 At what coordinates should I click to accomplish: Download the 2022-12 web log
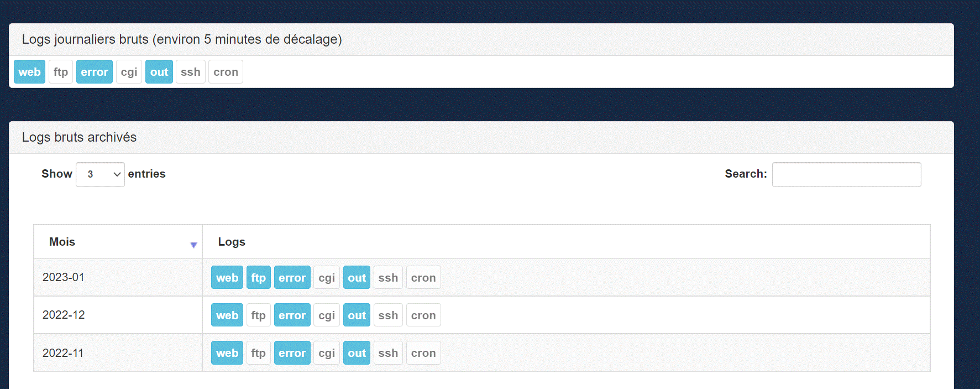227,315
